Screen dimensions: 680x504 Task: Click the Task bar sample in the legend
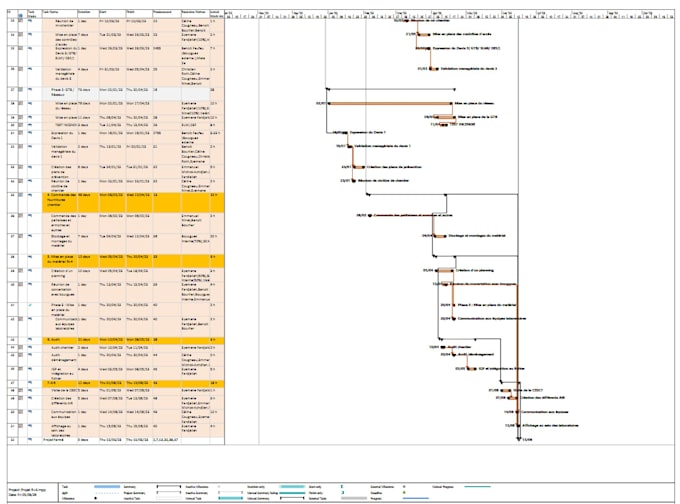tap(107, 487)
